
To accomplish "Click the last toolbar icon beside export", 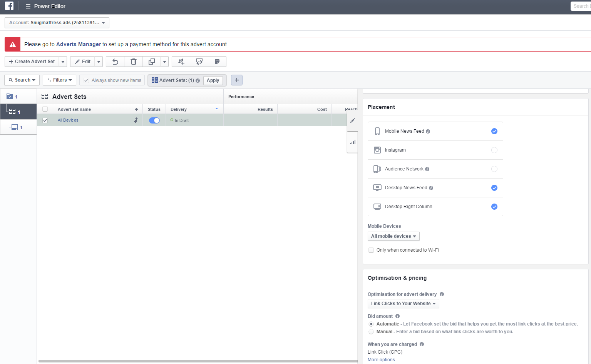I will tap(217, 62).
